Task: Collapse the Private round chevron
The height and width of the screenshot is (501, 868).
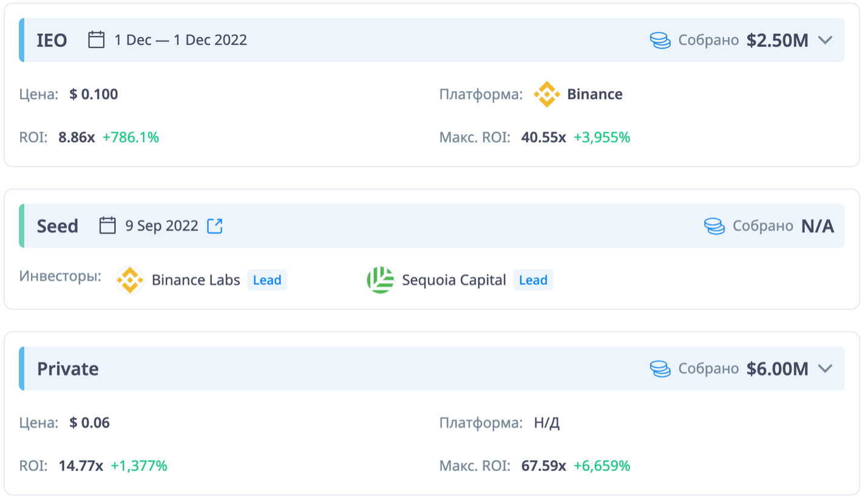Action: tap(824, 369)
